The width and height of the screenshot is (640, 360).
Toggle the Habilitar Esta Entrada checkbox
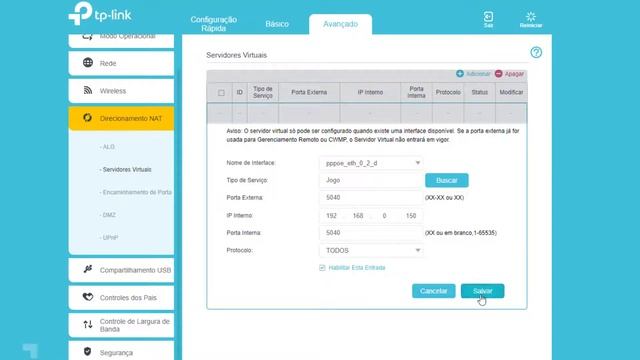pos(322,268)
